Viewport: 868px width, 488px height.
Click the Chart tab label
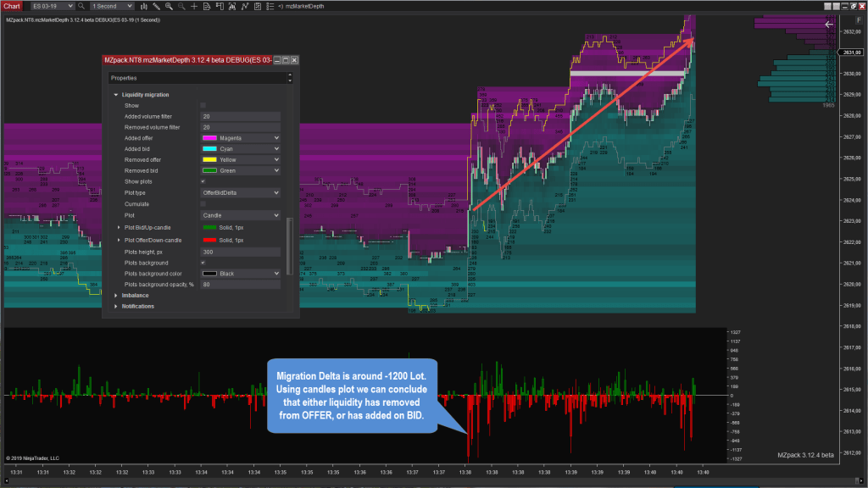tap(12, 6)
